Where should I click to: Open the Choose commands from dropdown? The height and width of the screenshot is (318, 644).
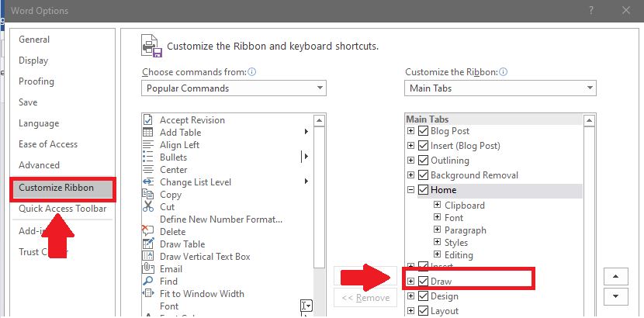234,88
